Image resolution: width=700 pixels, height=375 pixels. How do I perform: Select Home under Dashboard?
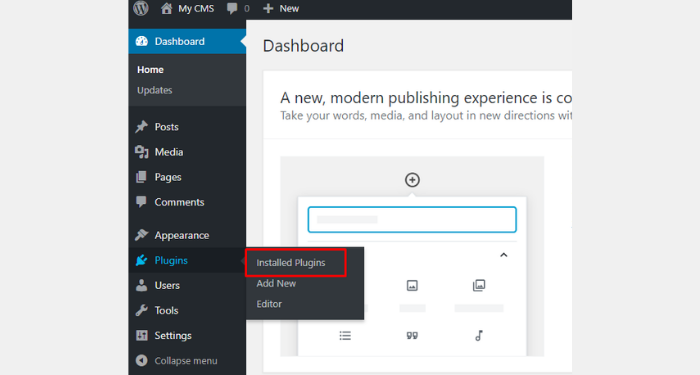tap(150, 70)
